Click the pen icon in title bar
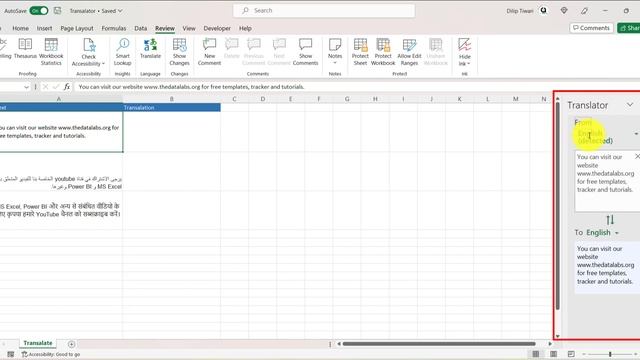This screenshot has height=360, width=640. click(584, 11)
